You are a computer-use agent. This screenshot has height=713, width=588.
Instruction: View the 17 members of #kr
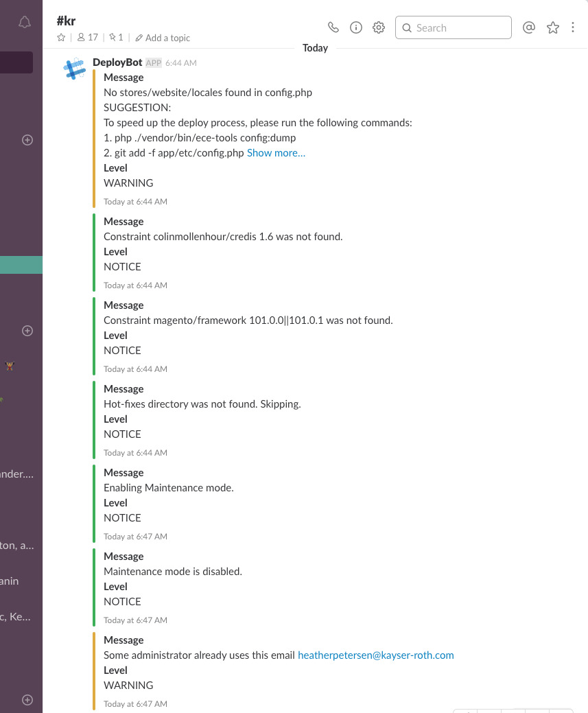87,38
